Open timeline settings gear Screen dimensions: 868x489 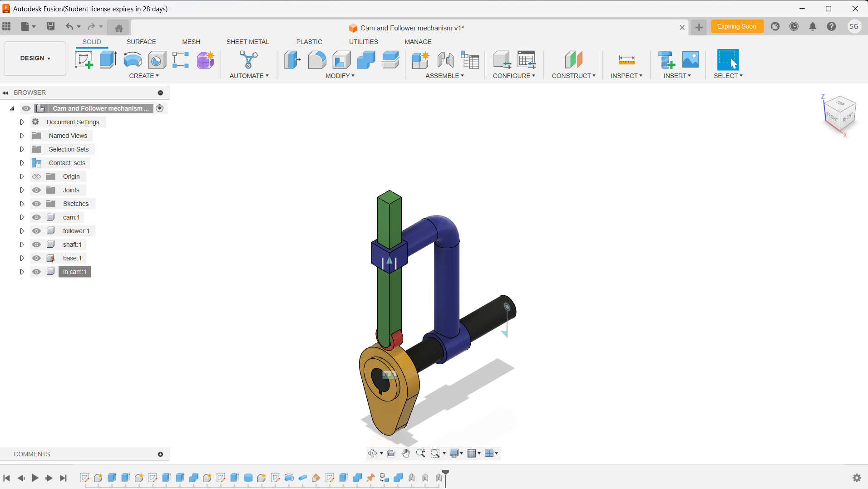click(x=857, y=478)
